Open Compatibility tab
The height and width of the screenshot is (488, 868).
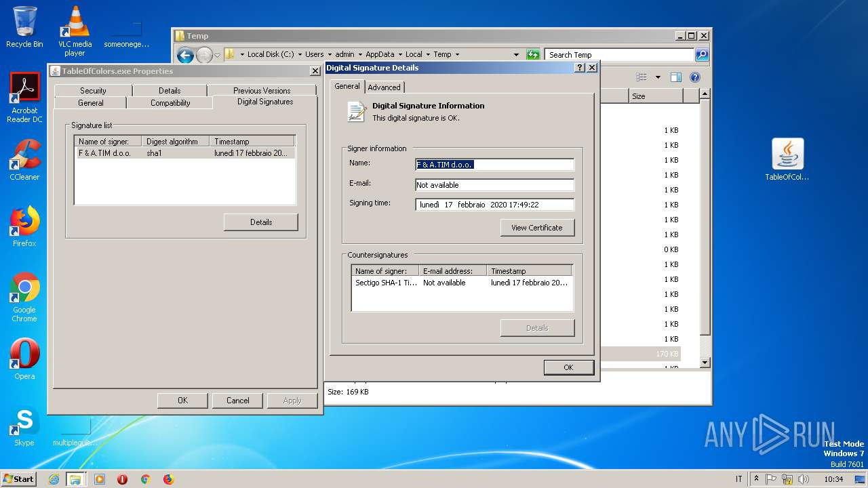170,103
